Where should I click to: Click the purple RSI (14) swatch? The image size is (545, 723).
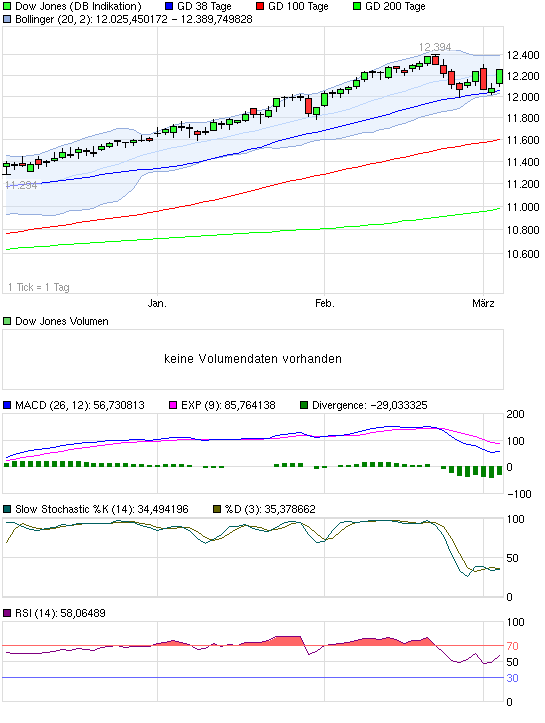click(7, 613)
